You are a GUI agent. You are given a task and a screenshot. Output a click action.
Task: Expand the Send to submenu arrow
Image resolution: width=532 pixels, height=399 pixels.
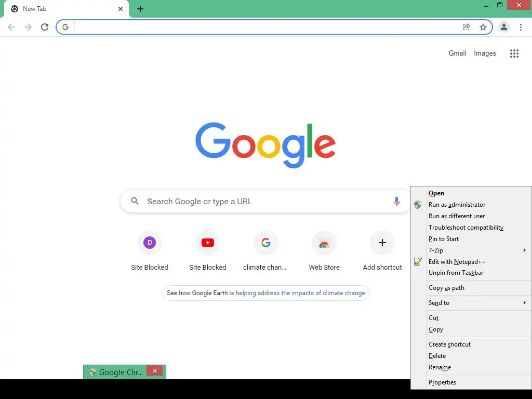525,303
